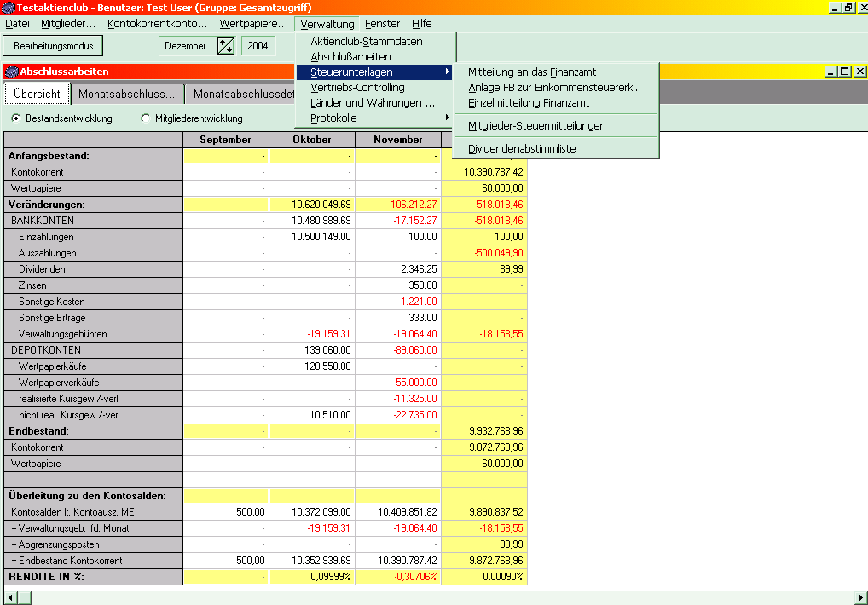
Task: Select Einzelmitteilung Finanzamt submenu item
Action: pyautogui.click(x=556, y=103)
